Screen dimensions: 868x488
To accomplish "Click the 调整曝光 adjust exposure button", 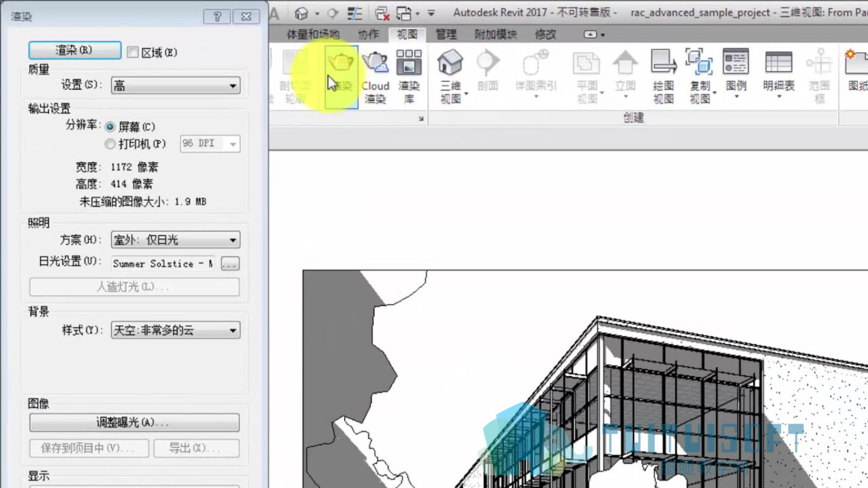I will 134,423.
